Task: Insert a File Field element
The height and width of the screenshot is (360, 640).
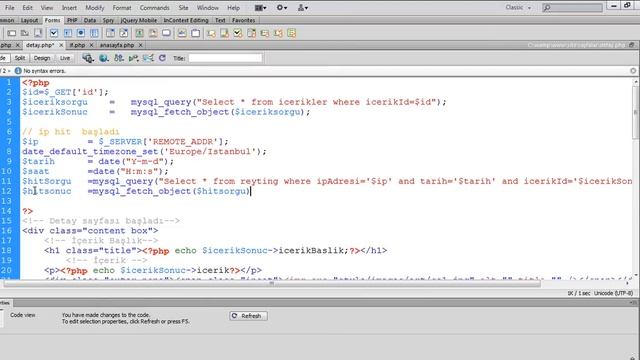Action: point(153,33)
